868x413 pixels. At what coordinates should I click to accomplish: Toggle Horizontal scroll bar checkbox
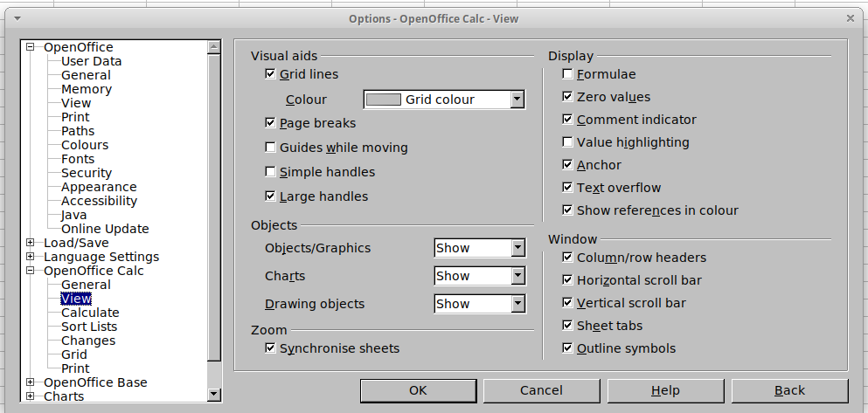(x=567, y=279)
